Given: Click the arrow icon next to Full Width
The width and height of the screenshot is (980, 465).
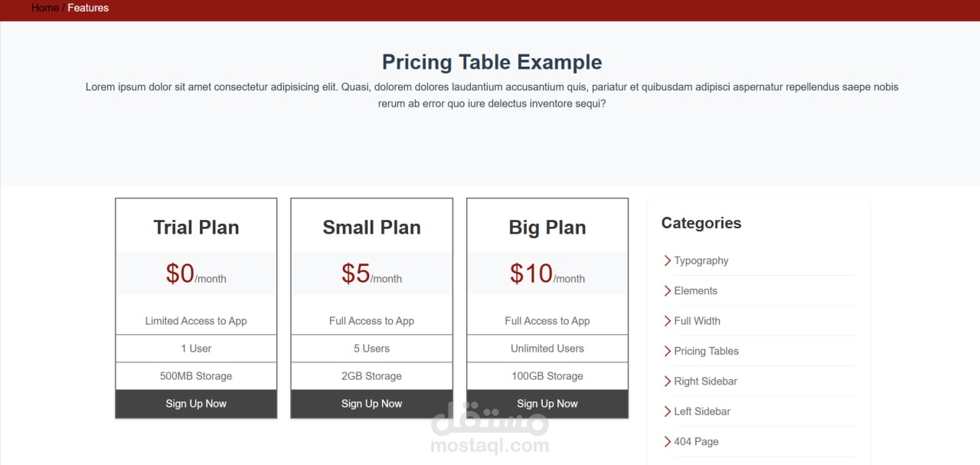Looking at the screenshot, I should (668, 321).
